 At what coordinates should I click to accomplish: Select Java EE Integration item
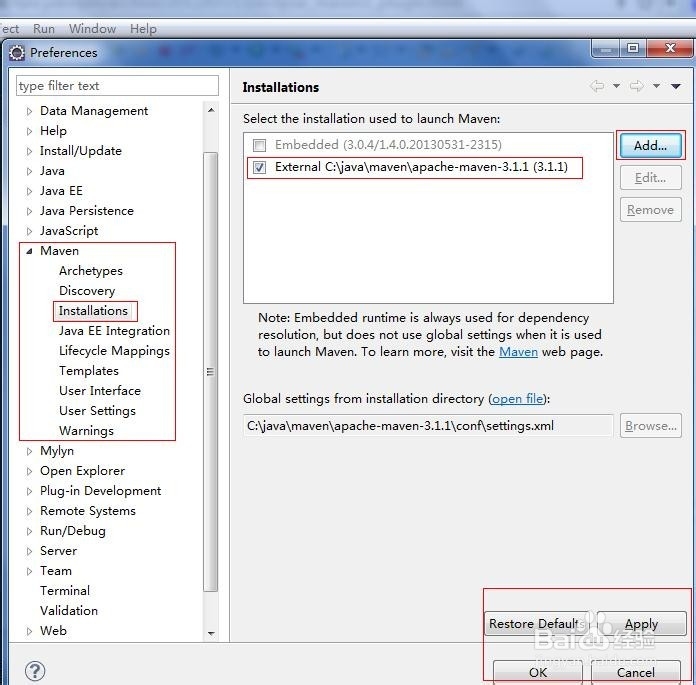pyautogui.click(x=114, y=331)
